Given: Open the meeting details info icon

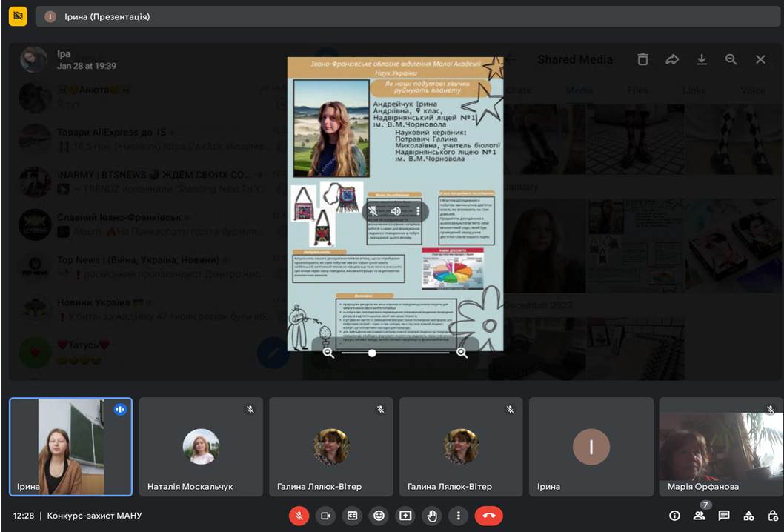Looking at the screenshot, I should [674, 516].
